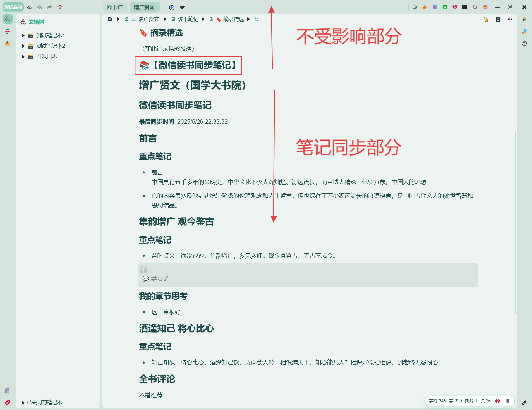Click the 最后同步时间 line
This screenshot has width=532, height=410.
point(183,122)
